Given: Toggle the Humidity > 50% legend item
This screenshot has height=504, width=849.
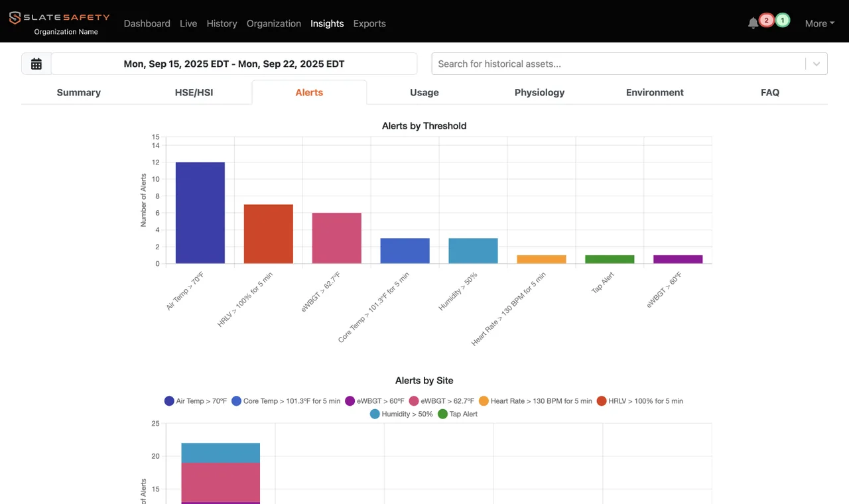Looking at the screenshot, I should tap(401, 414).
